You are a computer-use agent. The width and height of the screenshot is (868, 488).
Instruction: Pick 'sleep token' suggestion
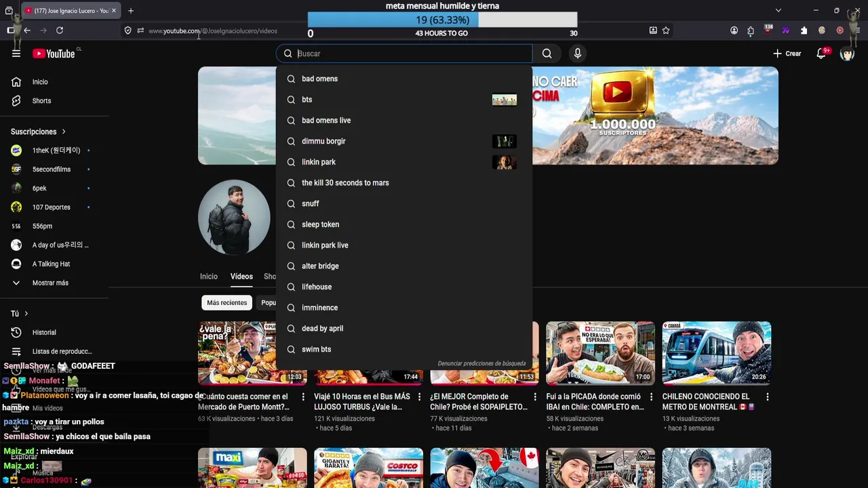(404, 224)
